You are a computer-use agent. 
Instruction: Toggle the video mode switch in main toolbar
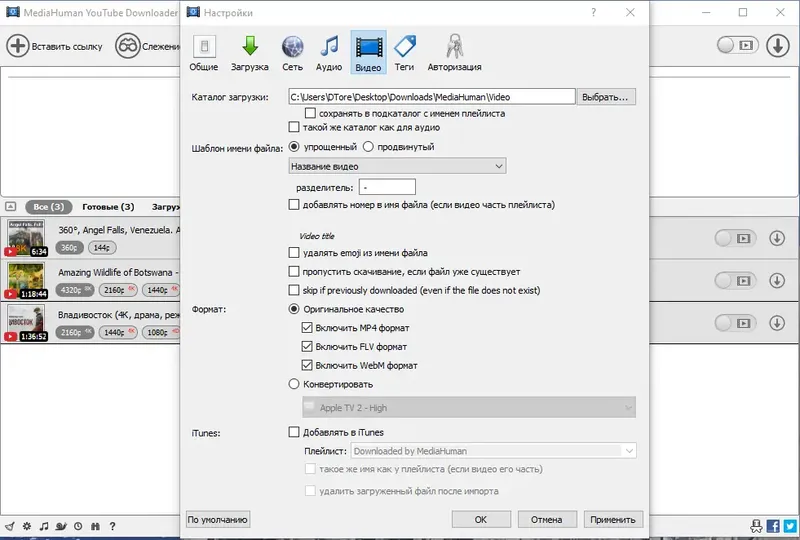(x=737, y=45)
